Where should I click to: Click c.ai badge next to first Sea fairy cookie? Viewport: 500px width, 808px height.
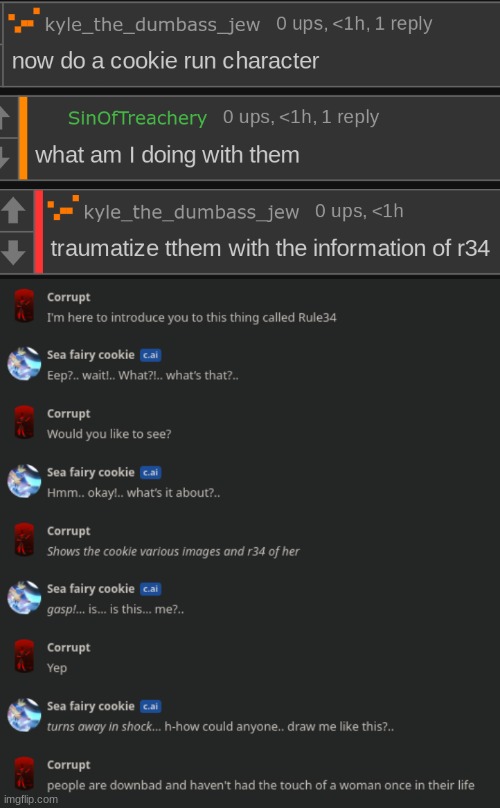(151, 355)
